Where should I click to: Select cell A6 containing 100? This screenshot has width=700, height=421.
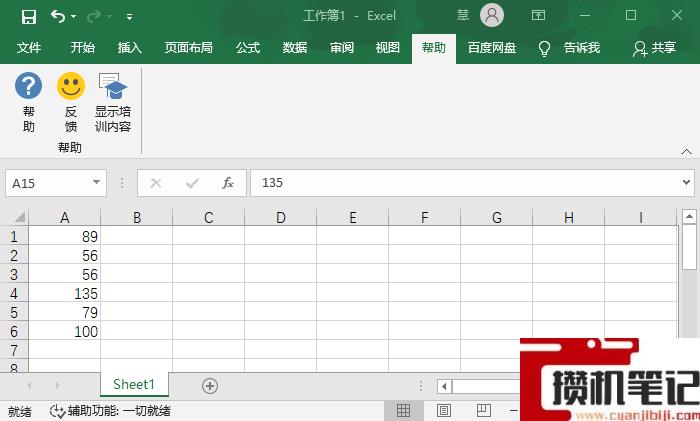(65, 331)
